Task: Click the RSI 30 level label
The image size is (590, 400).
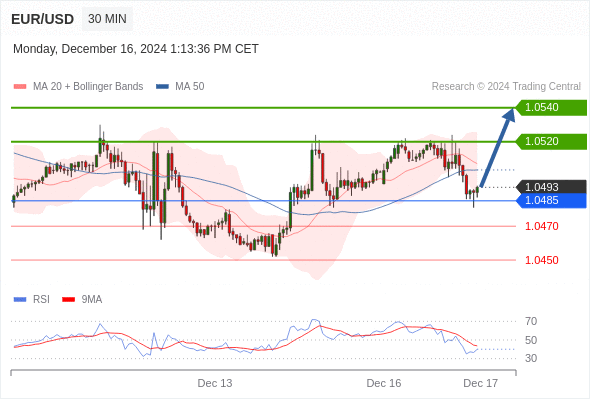Action: pos(531,358)
